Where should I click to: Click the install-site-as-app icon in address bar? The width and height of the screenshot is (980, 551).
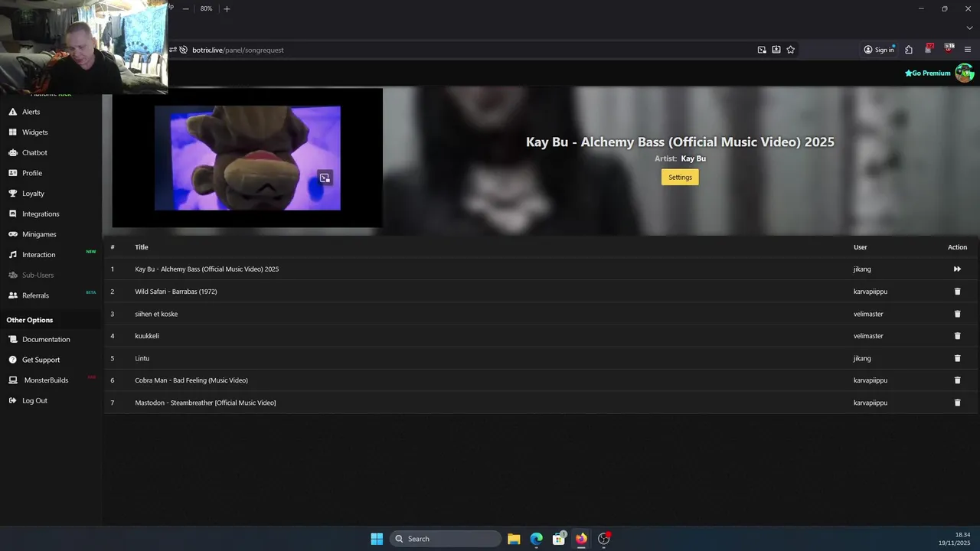coord(776,50)
